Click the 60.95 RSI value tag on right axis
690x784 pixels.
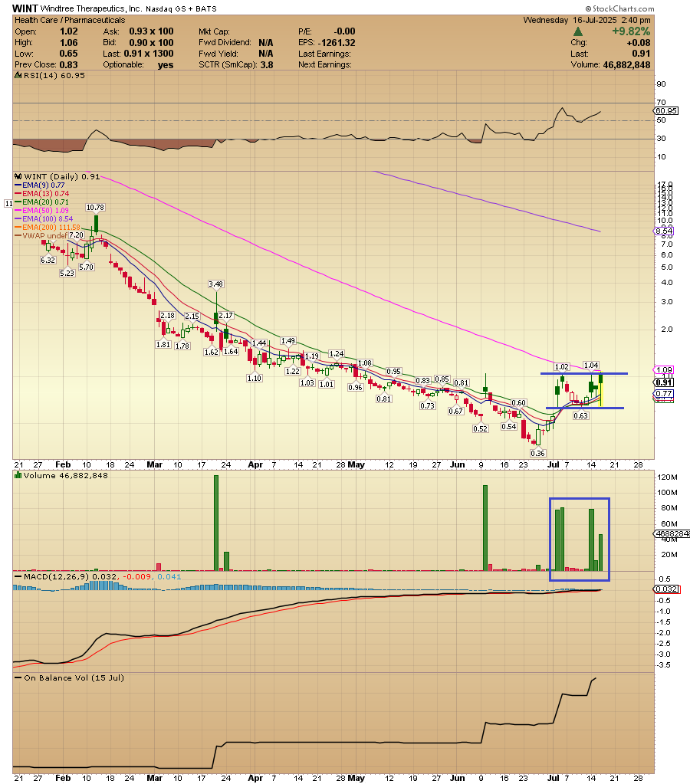(x=666, y=110)
